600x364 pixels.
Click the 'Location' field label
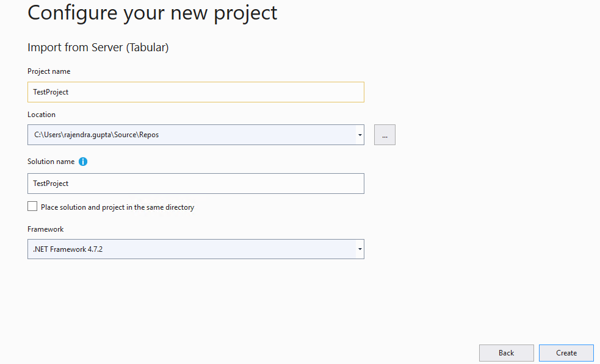(42, 115)
